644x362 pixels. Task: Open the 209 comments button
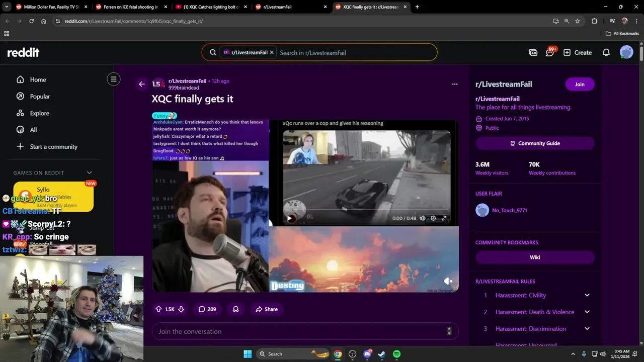tap(207, 309)
